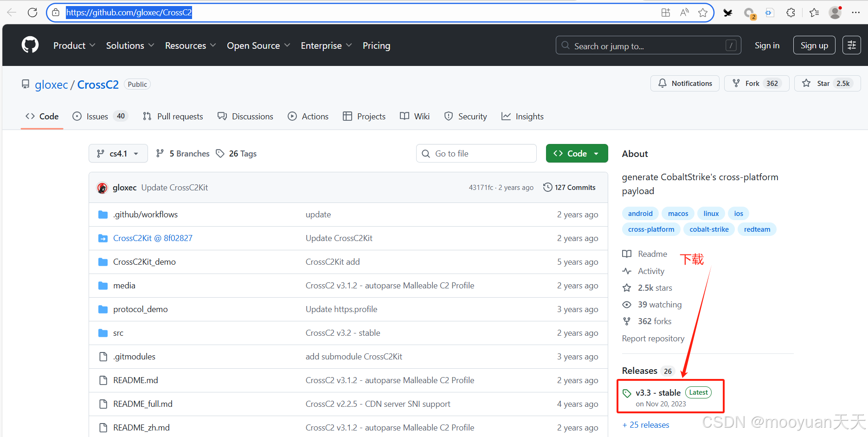Open the Security tab
The image size is (868, 437).
(466, 116)
